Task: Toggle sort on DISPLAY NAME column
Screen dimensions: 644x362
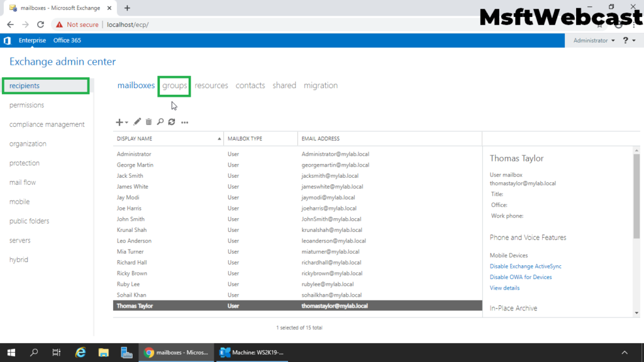Action: click(169, 139)
